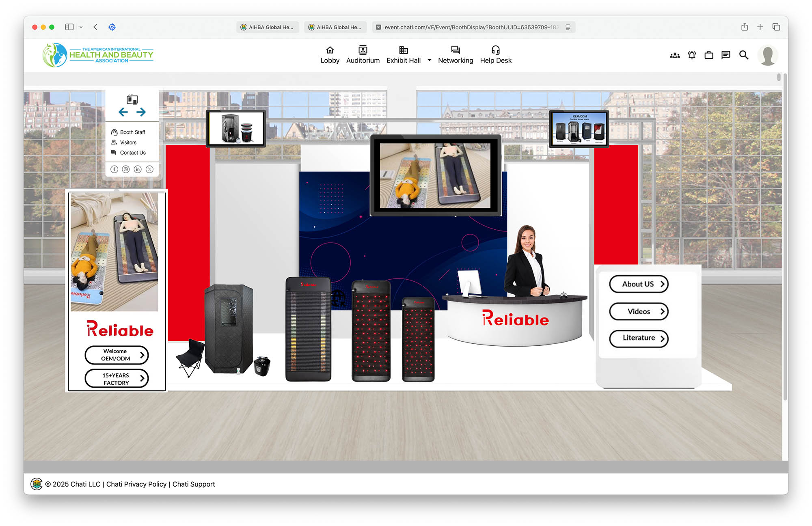812x526 pixels.
Task: Open Safari sidebar options chevron
Action: pyautogui.click(x=81, y=27)
